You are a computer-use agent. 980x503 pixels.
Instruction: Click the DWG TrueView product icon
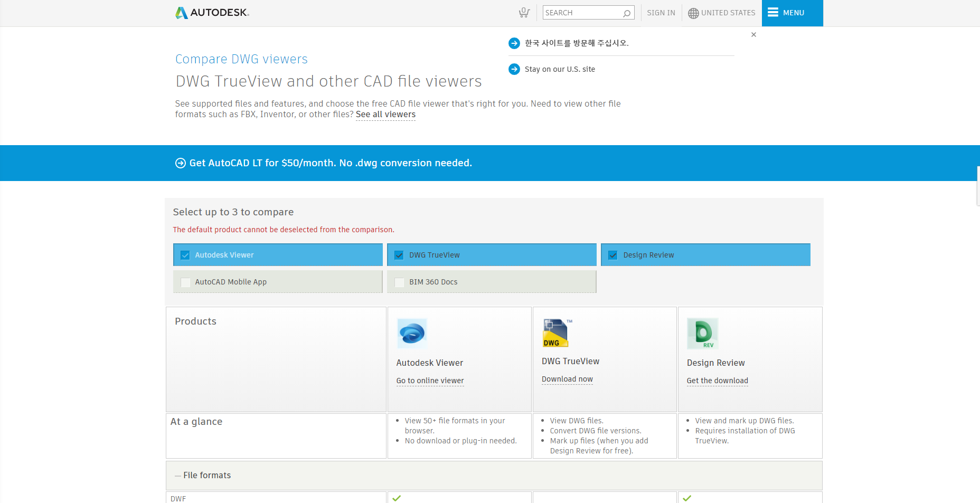coord(557,333)
